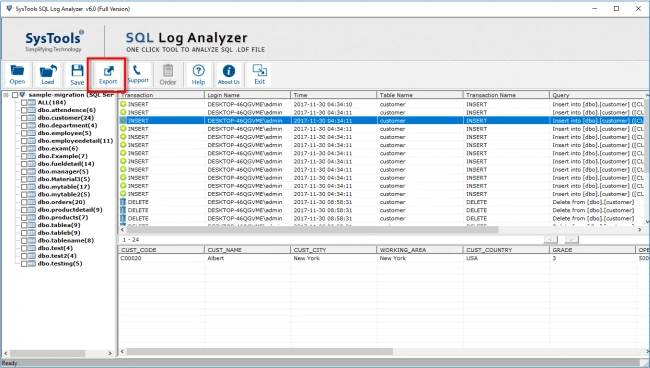The image size is (650, 368).
Task: Select dbo.productdetail(9) table node
Action: pyautogui.click(x=70, y=210)
